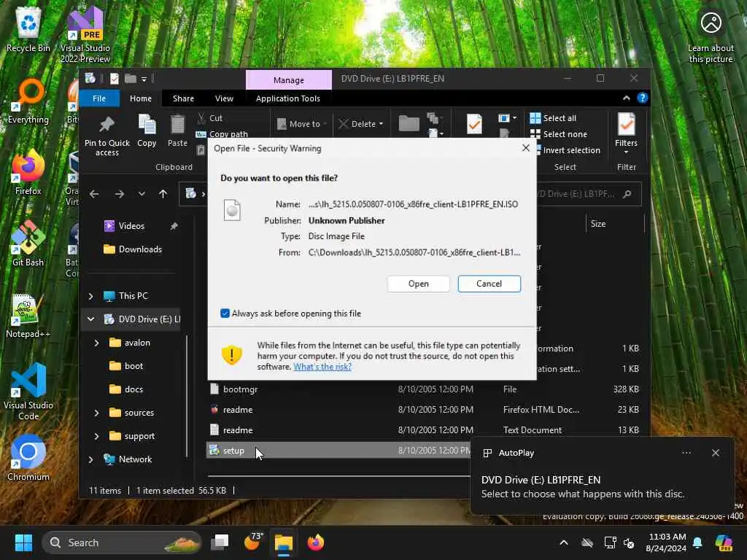Switch to the View ribbon tab
The width and height of the screenshot is (747, 560).
click(224, 98)
